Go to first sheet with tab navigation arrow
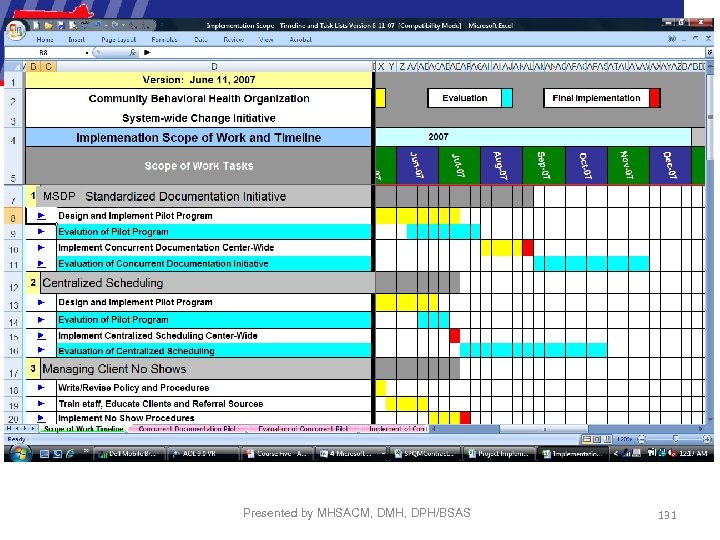The image size is (720, 540). (9, 428)
